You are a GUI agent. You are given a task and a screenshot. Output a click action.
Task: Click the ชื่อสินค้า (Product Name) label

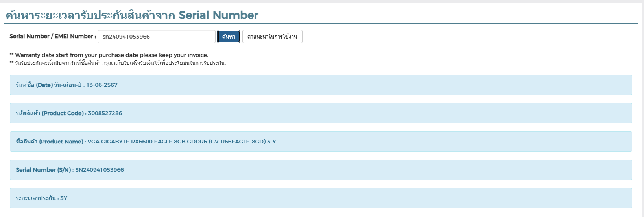click(50, 142)
